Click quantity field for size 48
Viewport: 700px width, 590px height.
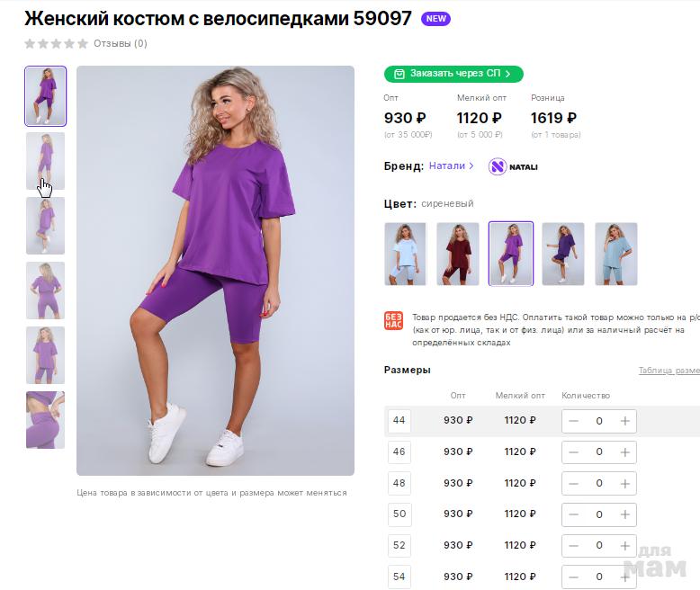pyautogui.click(x=599, y=483)
